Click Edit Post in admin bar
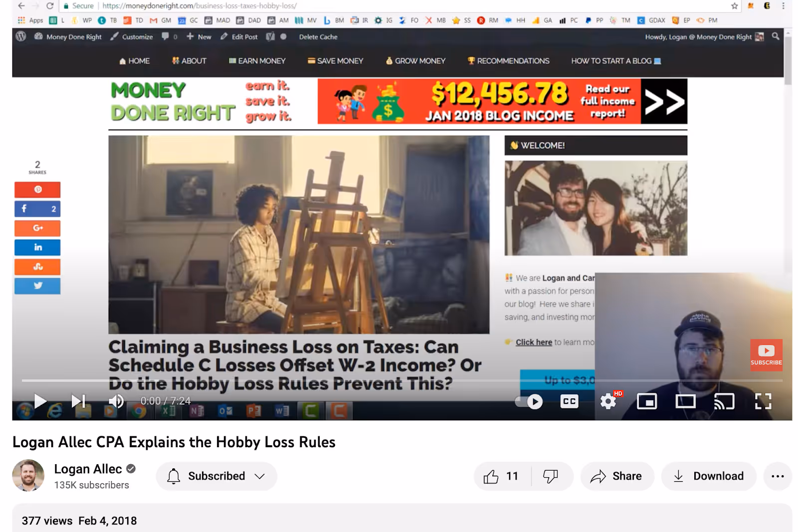 pos(239,37)
